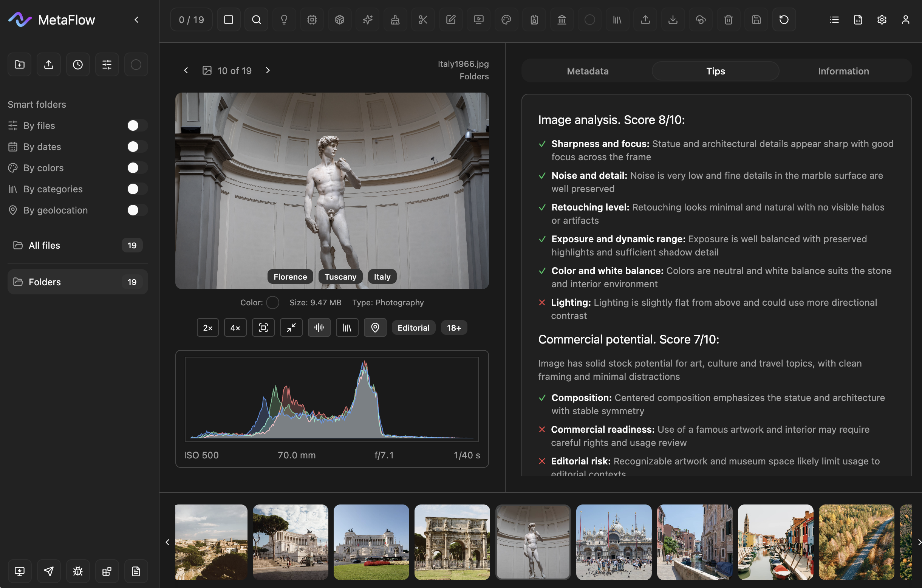Viewport: 922px width, 588px height.
Task: Go to next image with right chevron
Action: click(x=268, y=70)
